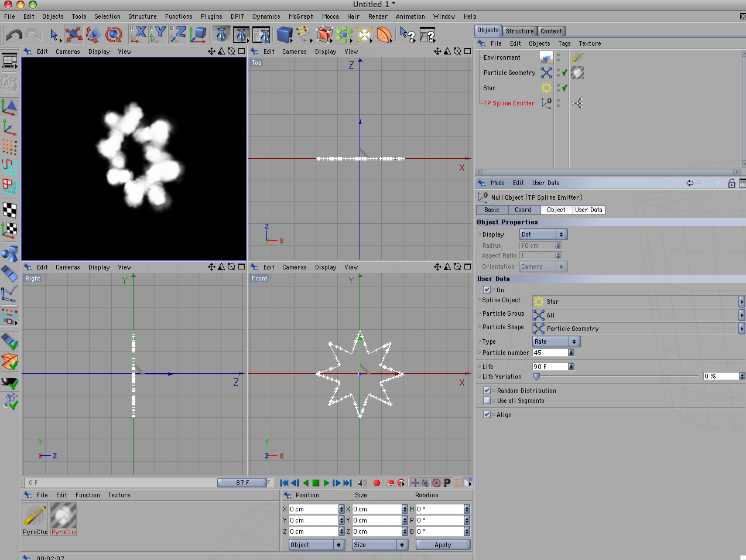Click the Object Manager horizontal scrollbar
This screenshot has height=560, width=746.
click(x=608, y=172)
